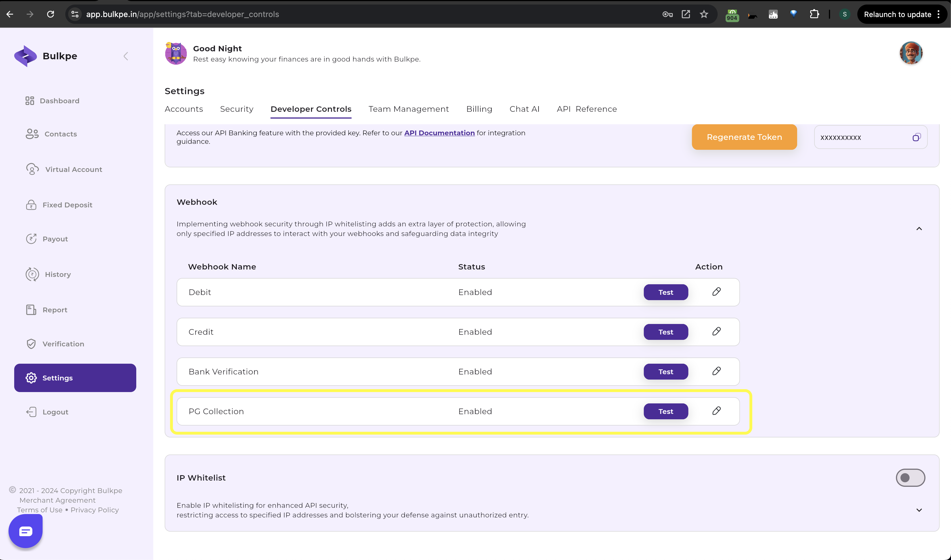The width and height of the screenshot is (951, 560).
Task: Open the API Reference tab
Action: [587, 109]
